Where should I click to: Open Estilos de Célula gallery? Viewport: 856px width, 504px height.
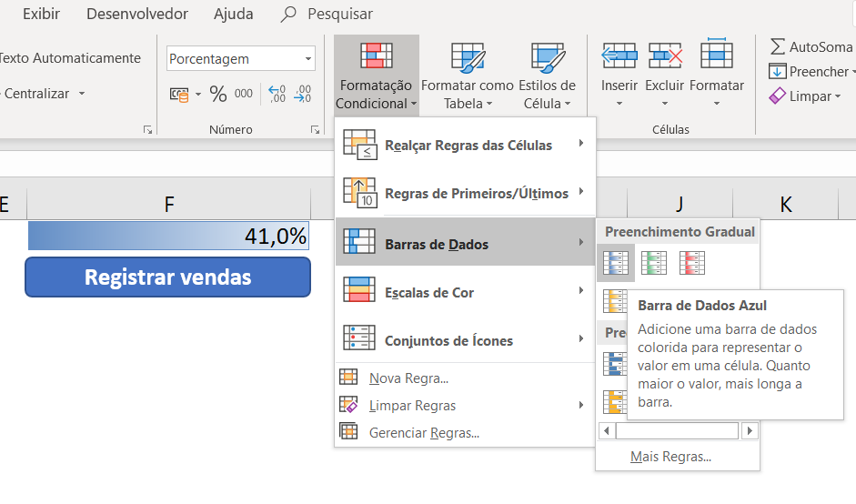pos(547,76)
